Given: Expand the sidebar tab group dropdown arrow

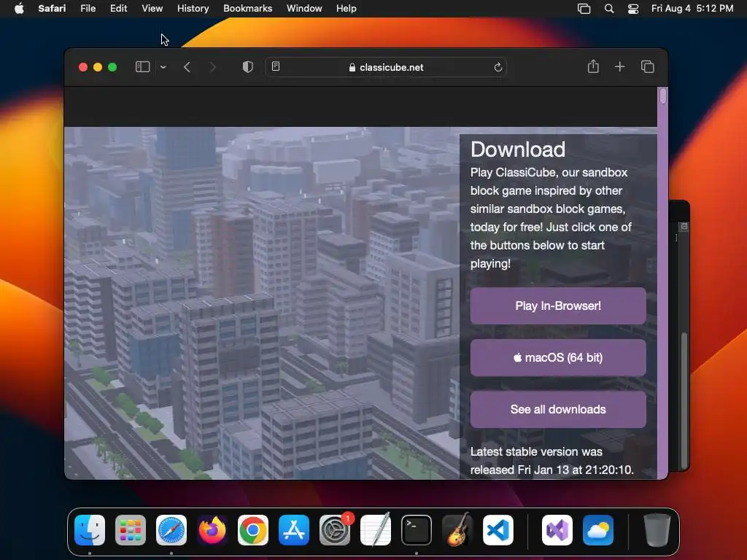Looking at the screenshot, I should [163, 67].
